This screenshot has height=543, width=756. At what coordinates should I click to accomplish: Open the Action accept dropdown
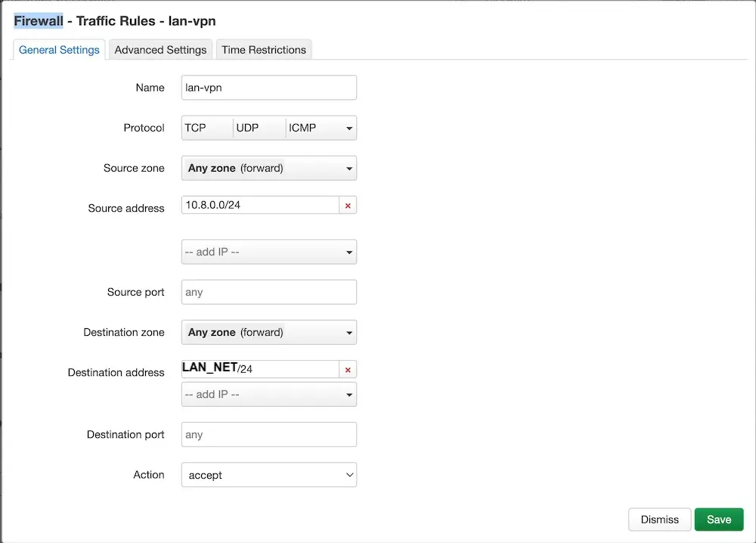[x=269, y=475]
